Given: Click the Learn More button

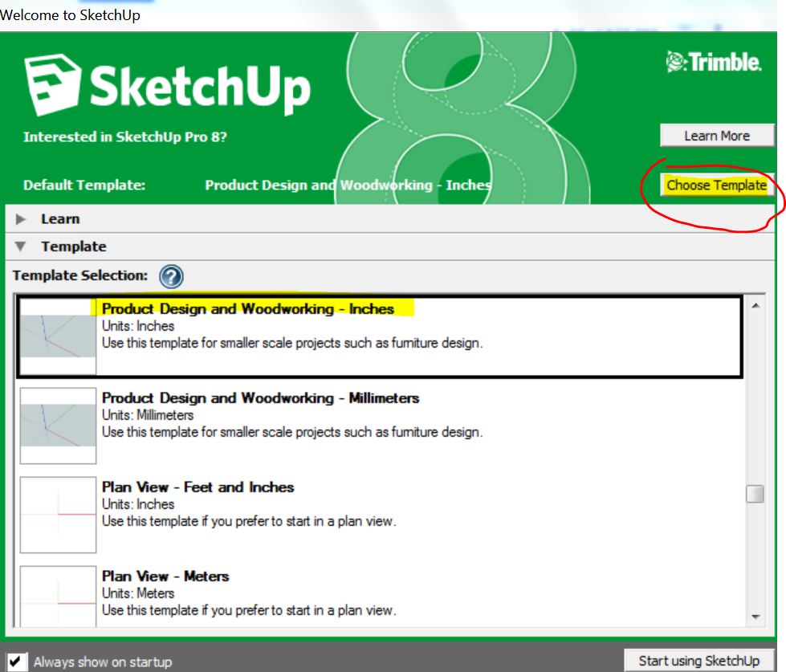Looking at the screenshot, I should click(x=717, y=136).
